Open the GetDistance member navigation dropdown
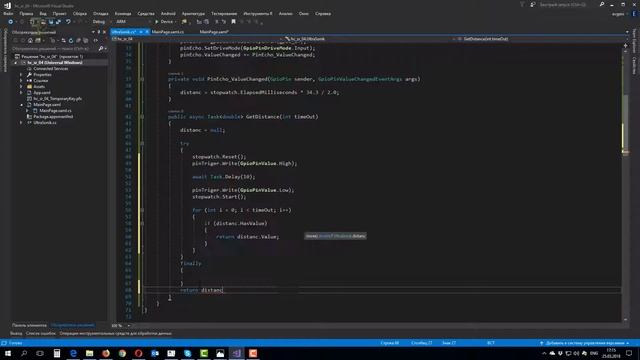Screen dimensions: 640x360 (540, 39)
